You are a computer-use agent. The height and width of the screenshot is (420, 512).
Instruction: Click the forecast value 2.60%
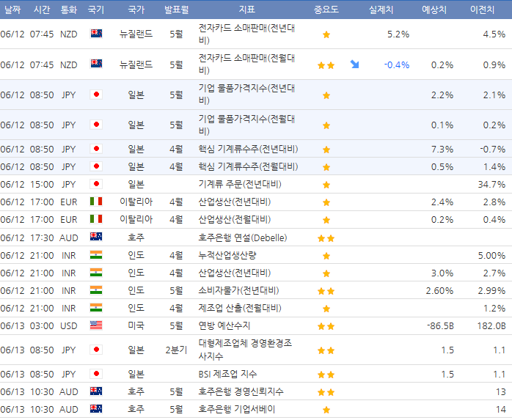[x=439, y=290]
